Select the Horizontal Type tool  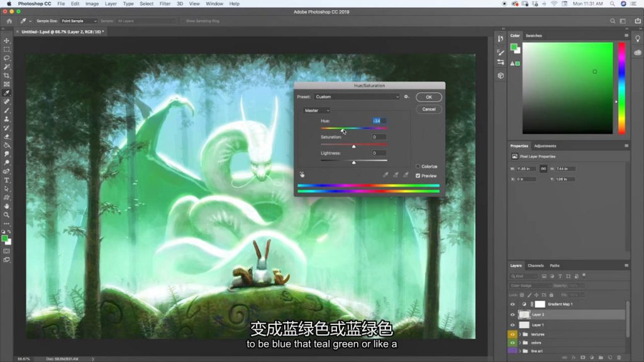[6, 180]
